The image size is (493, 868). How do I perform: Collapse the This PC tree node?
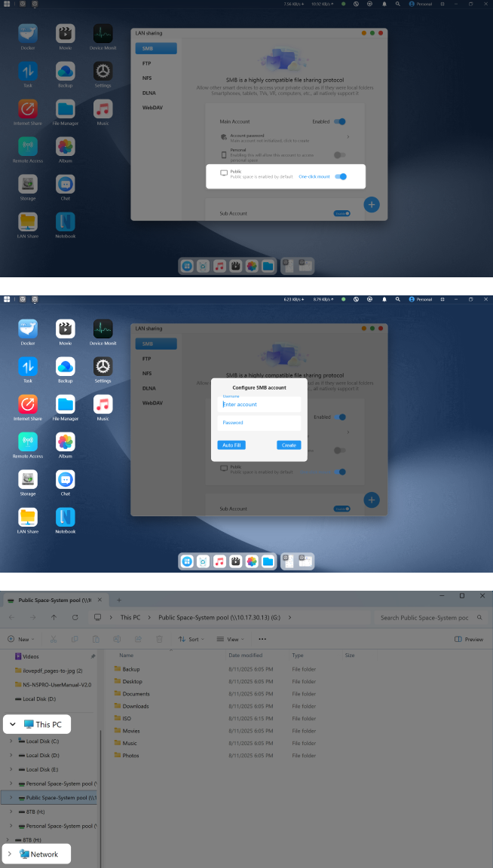pos(13,724)
